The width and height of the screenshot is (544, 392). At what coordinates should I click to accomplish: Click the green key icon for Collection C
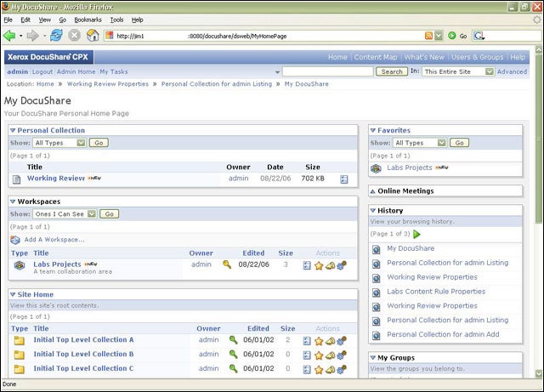click(x=234, y=368)
